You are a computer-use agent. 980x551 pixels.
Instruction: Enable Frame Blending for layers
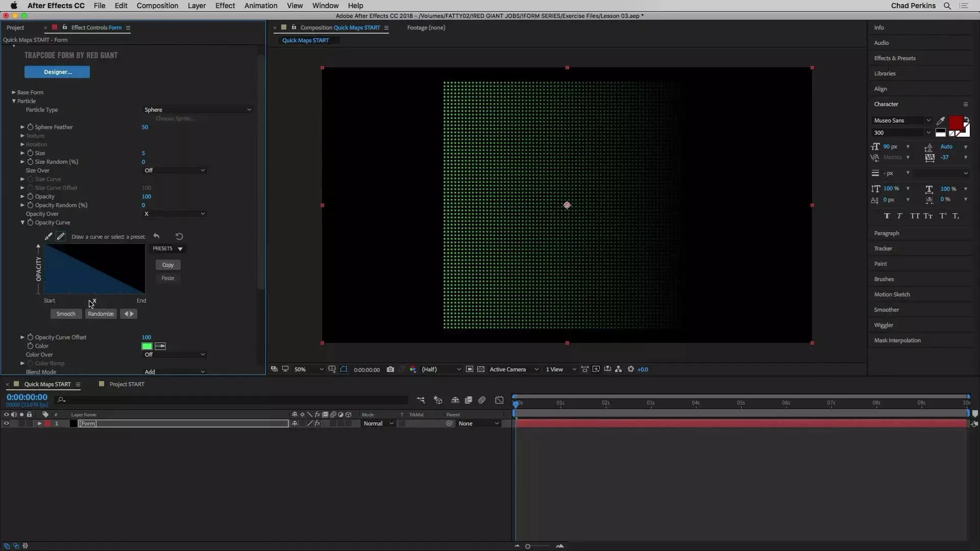(469, 400)
